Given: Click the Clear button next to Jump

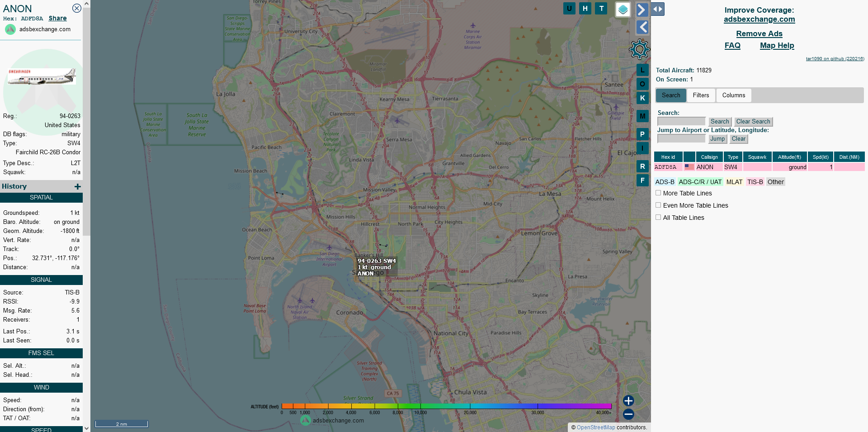Looking at the screenshot, I should (x=739, y=138).
